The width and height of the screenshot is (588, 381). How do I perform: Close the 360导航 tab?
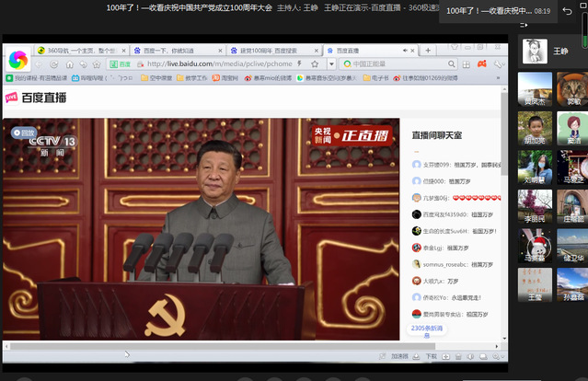coord(123,51)
